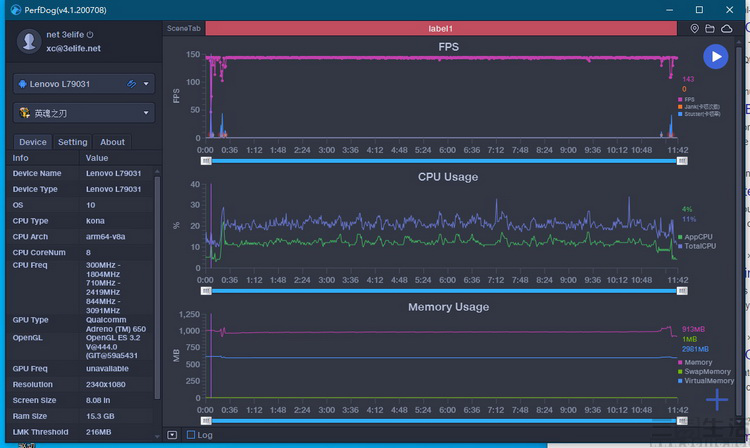Screen dimensions: 750x448
Task: Toggle the Memory legend series
Action: 695,362
